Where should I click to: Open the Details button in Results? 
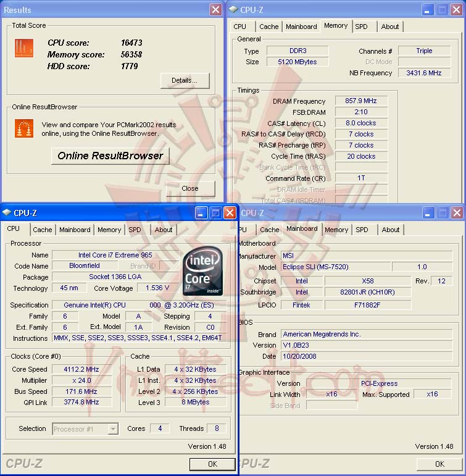click(185, 80)
